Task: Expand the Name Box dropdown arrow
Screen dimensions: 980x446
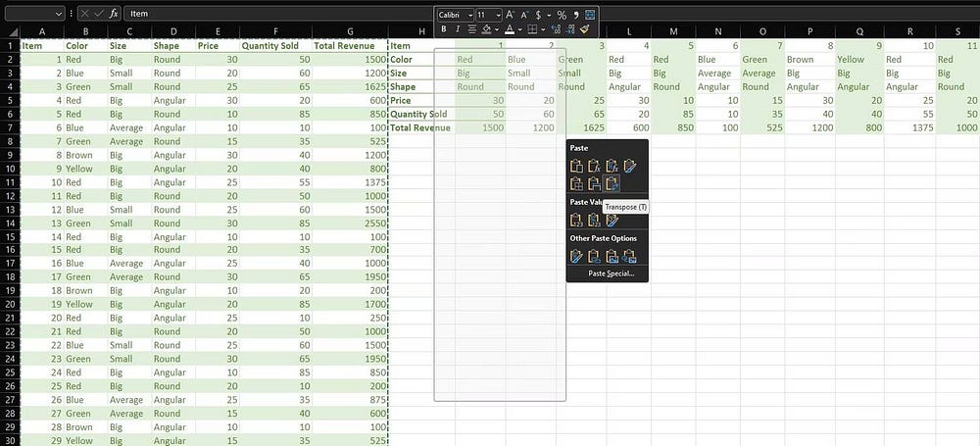Action: 59,14
